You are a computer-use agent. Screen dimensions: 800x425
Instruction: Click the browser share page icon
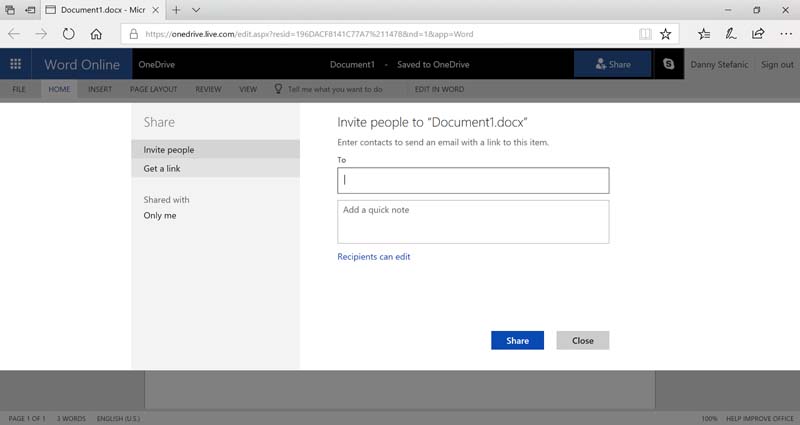pos(758,34)
